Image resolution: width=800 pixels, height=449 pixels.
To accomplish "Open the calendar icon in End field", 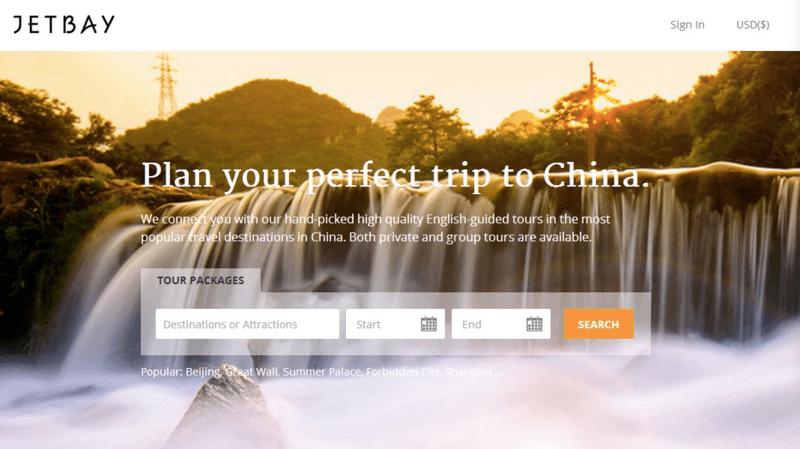I will (534, 324).
